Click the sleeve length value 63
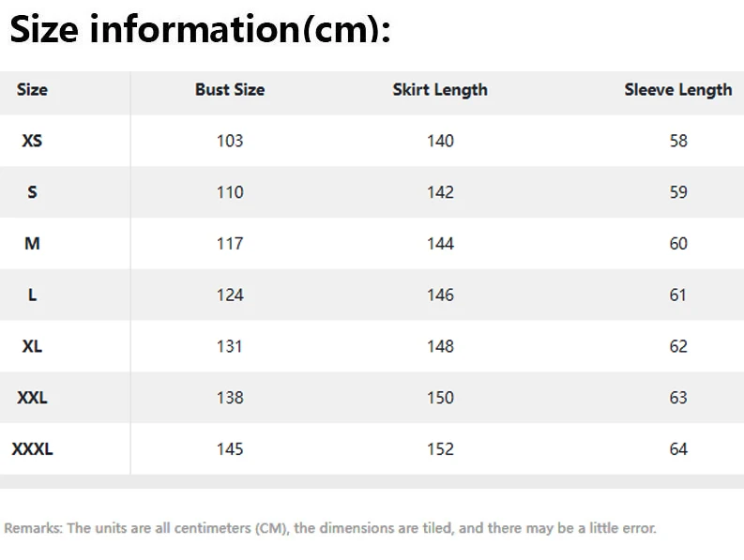This screenshot has height=560, width=744. tap(678, 398)
